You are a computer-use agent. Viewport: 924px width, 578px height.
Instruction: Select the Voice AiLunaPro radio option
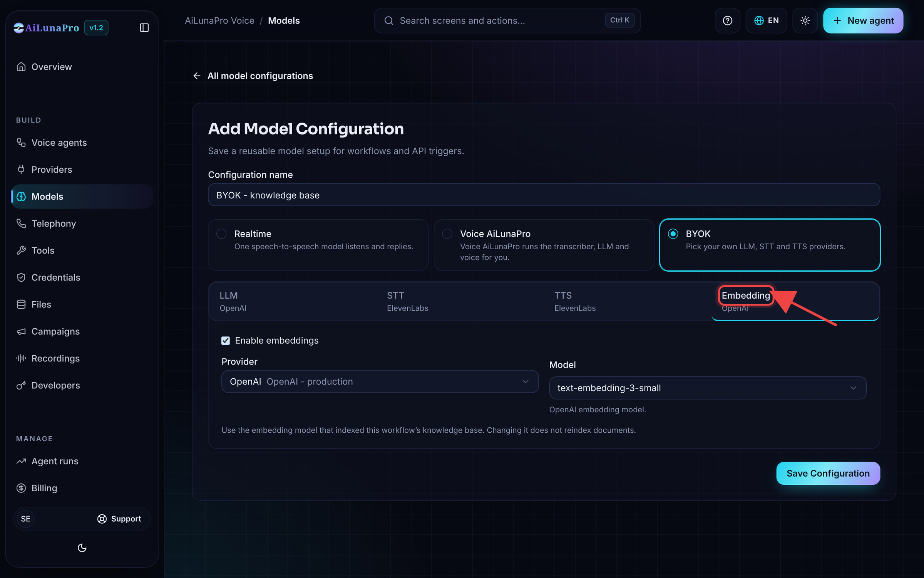click(x=447, y=234)
